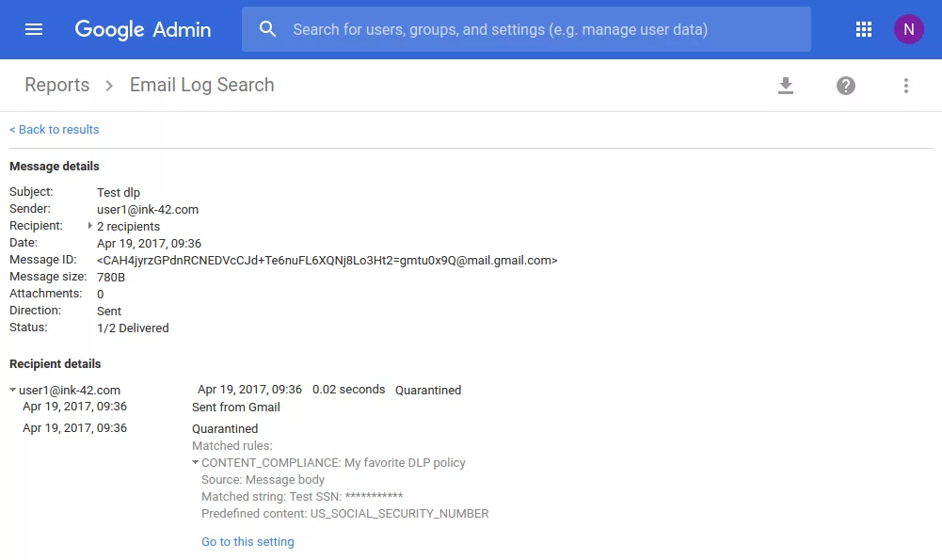This screenshot has width=942, height=560.
Task: Open the more options menu
Action: point(906,86)
